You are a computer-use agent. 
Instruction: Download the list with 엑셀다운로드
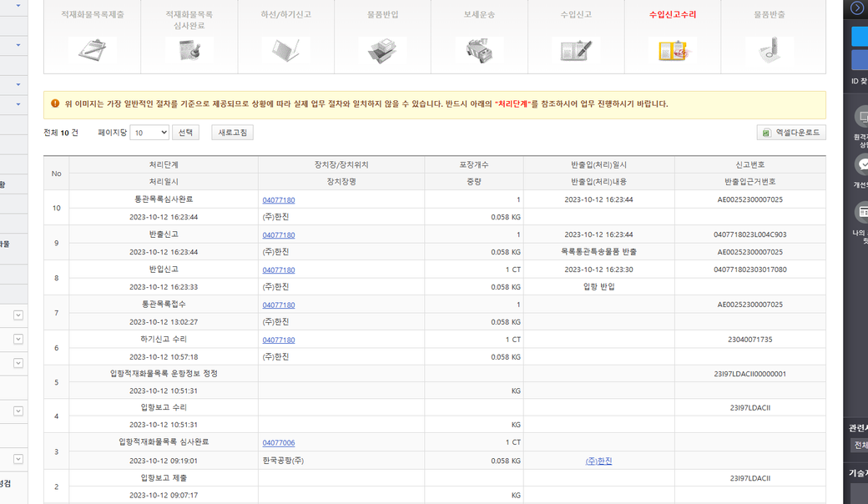point(790,133)
